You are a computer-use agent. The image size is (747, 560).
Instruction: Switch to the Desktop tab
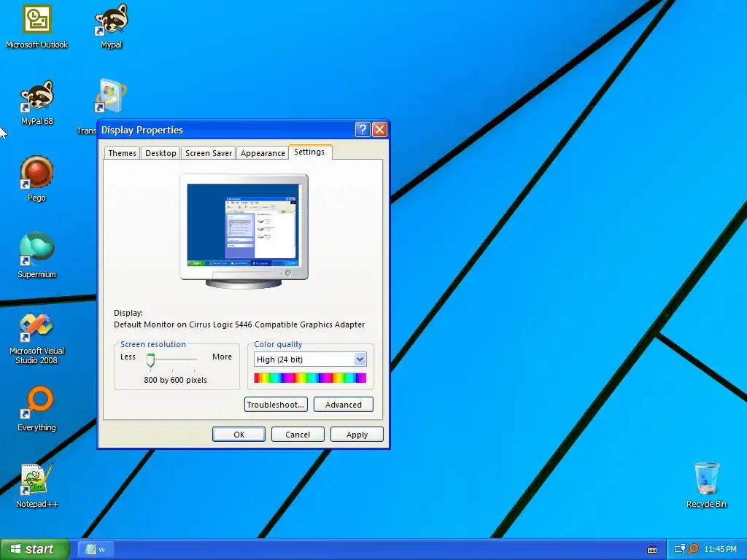(160, 153)
